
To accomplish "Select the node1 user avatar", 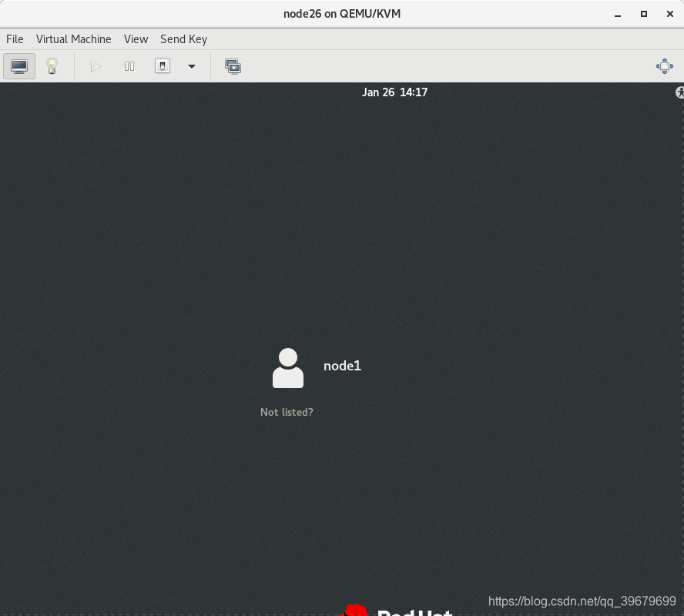I will point(288,368).
